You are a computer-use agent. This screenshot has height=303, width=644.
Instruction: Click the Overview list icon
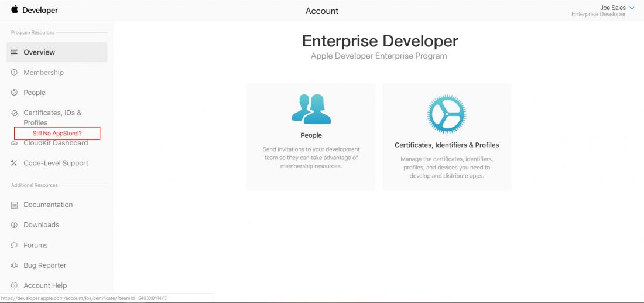coord(15,52)
